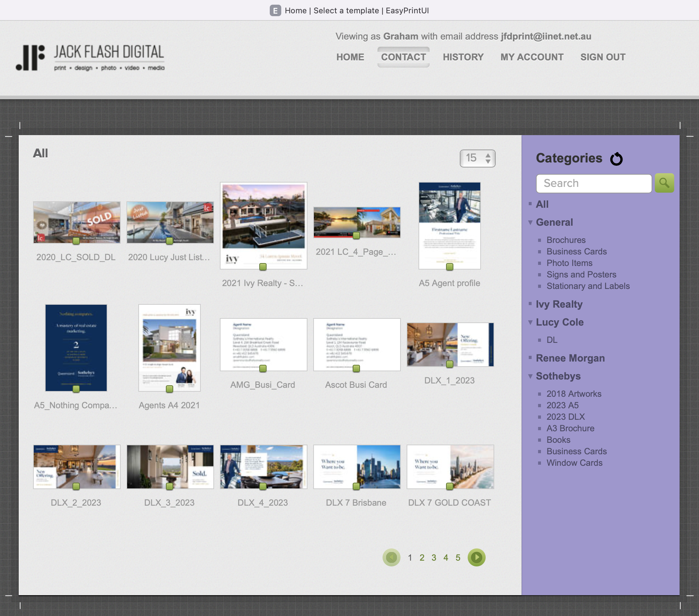
Task: Open Signs and Posters subcategory
Action: [x=581, y=275]
